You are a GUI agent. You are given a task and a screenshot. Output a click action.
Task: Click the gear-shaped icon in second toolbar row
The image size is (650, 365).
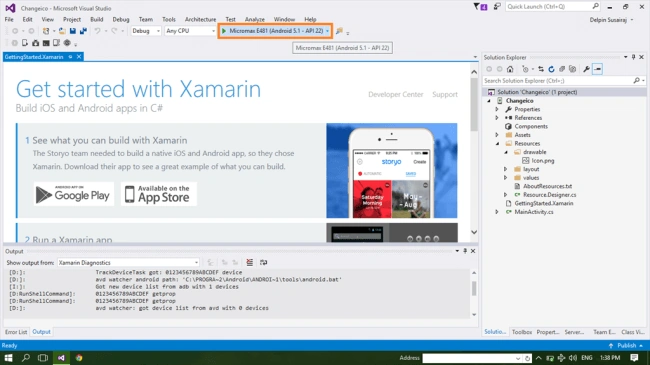[67, 43]
